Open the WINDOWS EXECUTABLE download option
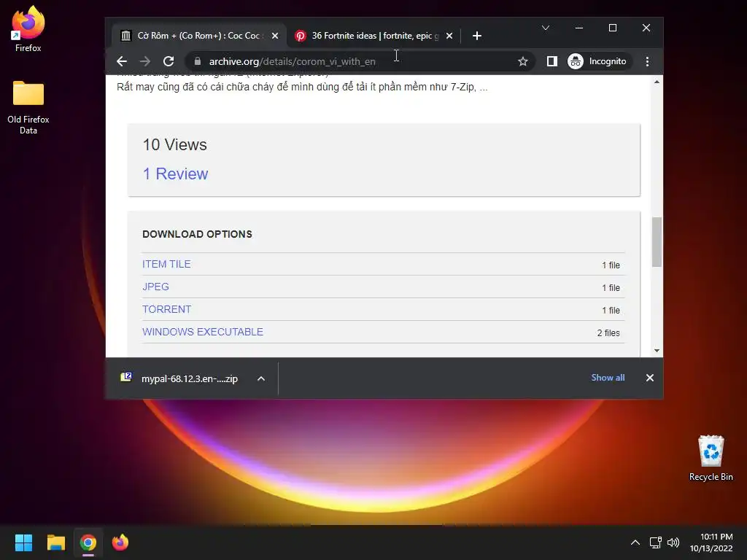The width and height of the screenshot is (747, 560). pyautogui.click(x=203, y=332)
